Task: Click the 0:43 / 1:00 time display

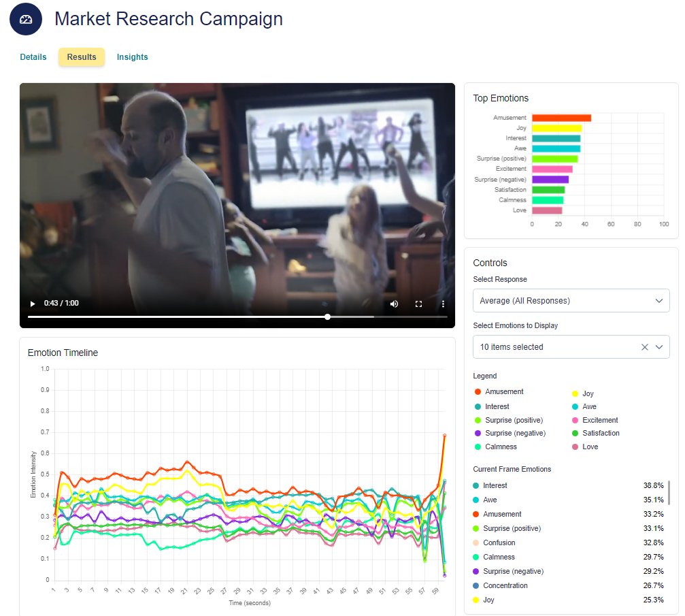Action: (61, 304)
